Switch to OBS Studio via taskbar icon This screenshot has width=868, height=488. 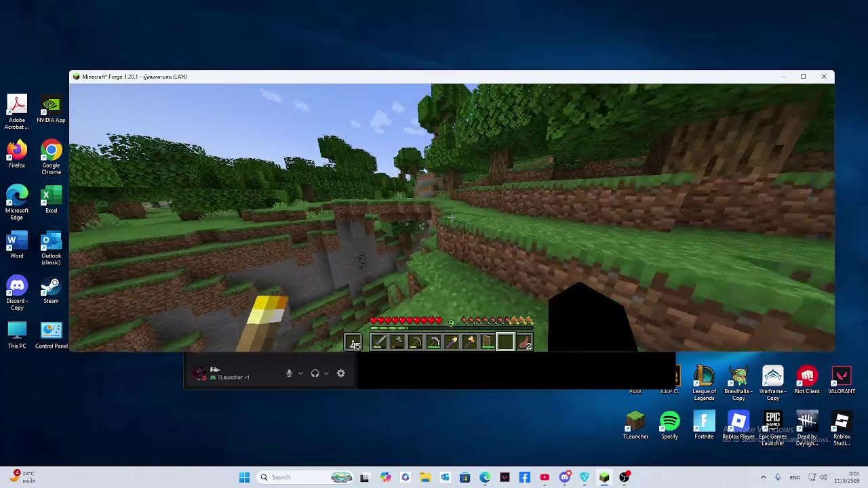pyautogui.click(x=624, y=477)
